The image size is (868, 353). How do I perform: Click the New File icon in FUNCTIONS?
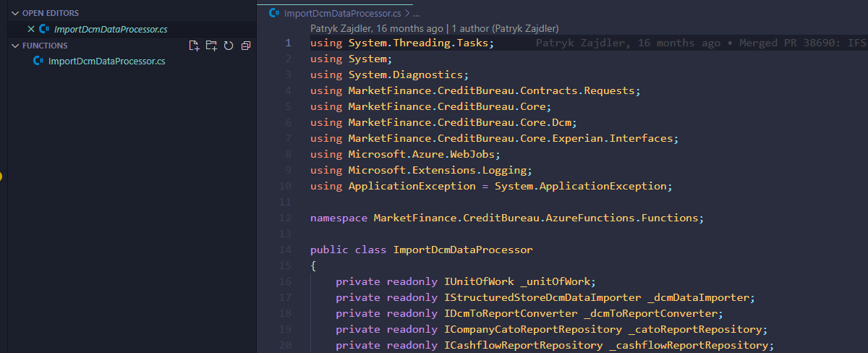click(194, 46)
